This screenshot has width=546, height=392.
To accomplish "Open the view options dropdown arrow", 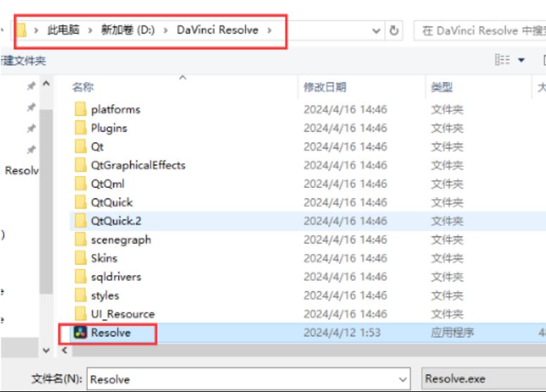I will click(x=521, y=61).
